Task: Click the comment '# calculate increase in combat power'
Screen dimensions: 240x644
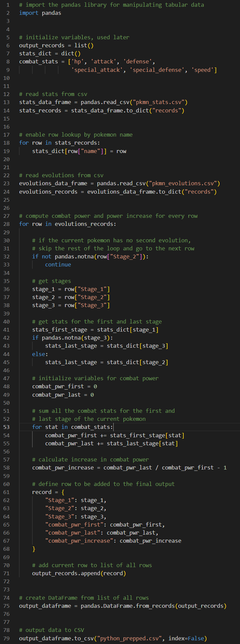Action: (91, 459)
